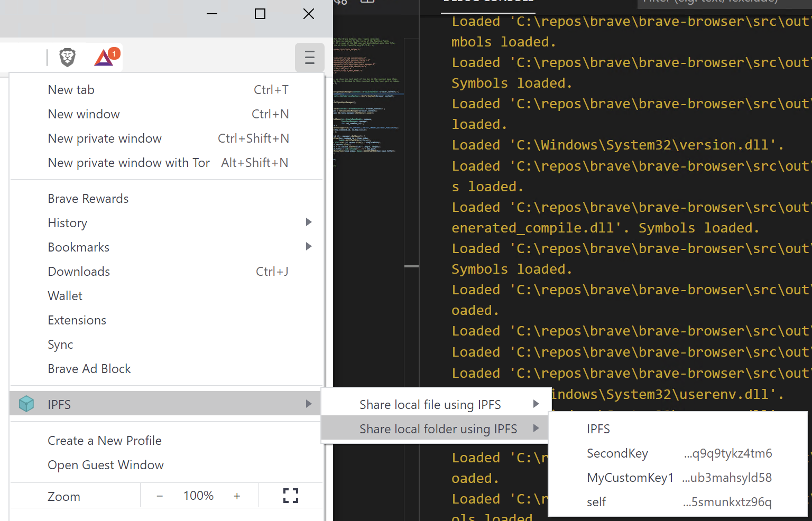Expand the History submenu

pyautogui.click(x=167, y=223)
